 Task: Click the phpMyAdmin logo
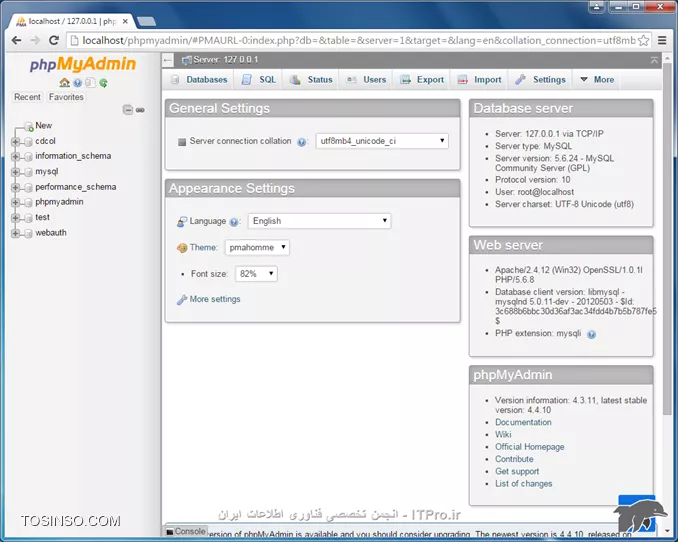[83, 64]
